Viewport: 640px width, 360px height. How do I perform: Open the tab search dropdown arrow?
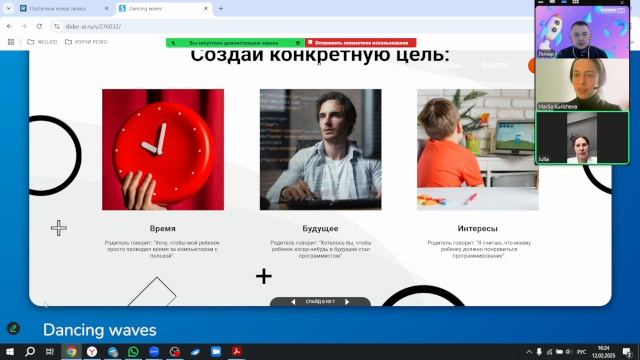(8, 8)
